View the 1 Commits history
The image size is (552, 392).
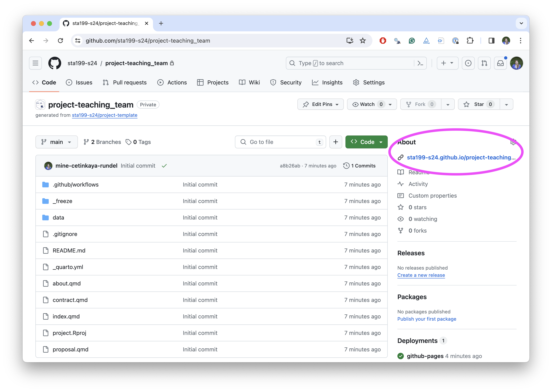click(359, 166)
